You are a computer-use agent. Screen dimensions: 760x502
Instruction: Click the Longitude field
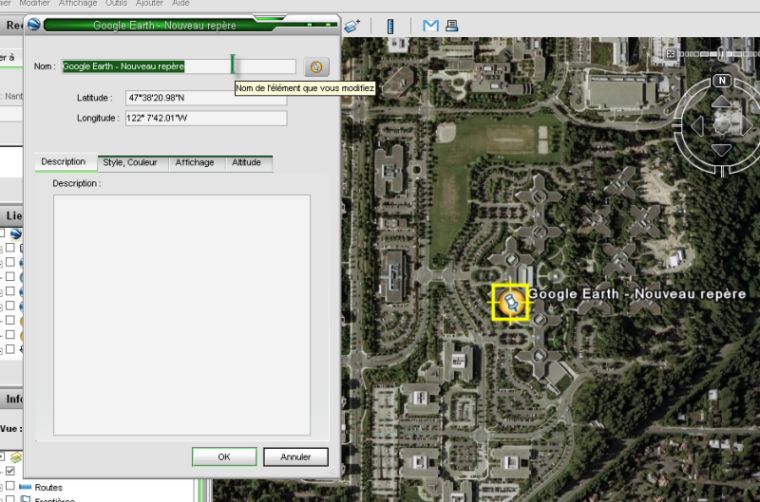pyautogui.click(x=206, y=118)
